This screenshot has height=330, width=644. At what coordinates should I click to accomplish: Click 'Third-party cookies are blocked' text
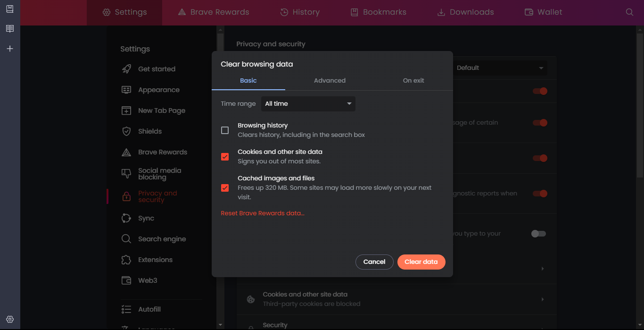point(312,304)
